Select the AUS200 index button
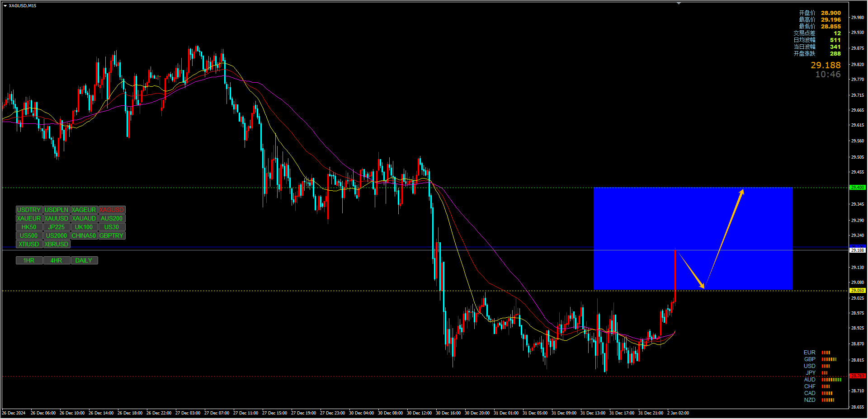Screen dimensions: 868x419 [x=112, y=218]
